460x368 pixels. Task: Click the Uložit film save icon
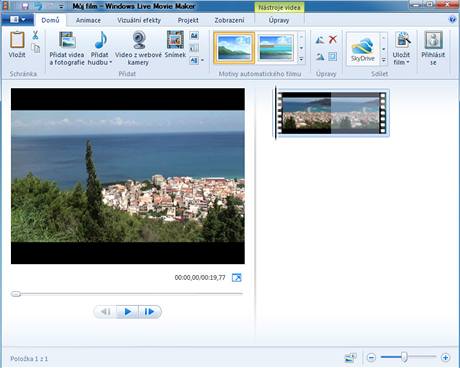point(402,40)
